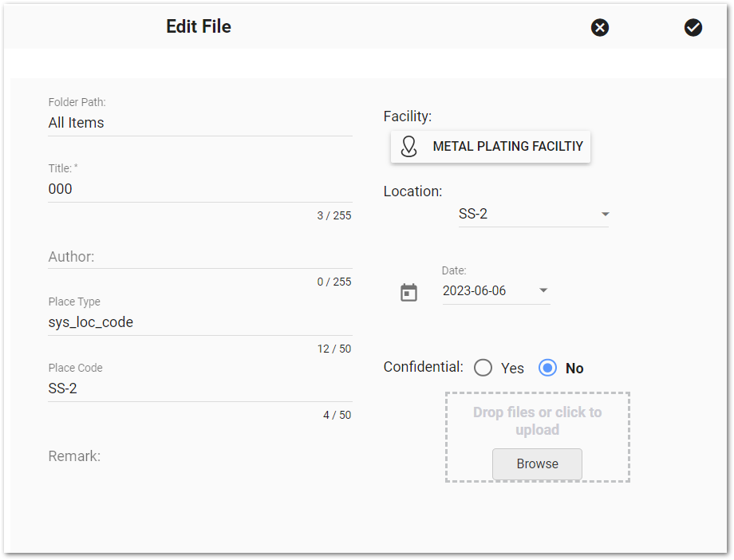Click the location pin icon on the facility chip
734x560 pixels.
(x=409, y=147)
